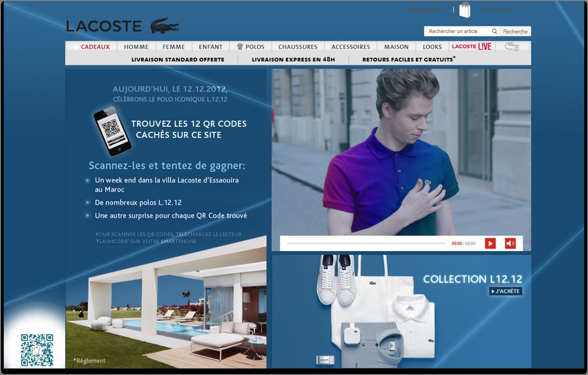Click the smartphone QR code image
The height and width of the screenshot is (375, 588).
(112, 131)
